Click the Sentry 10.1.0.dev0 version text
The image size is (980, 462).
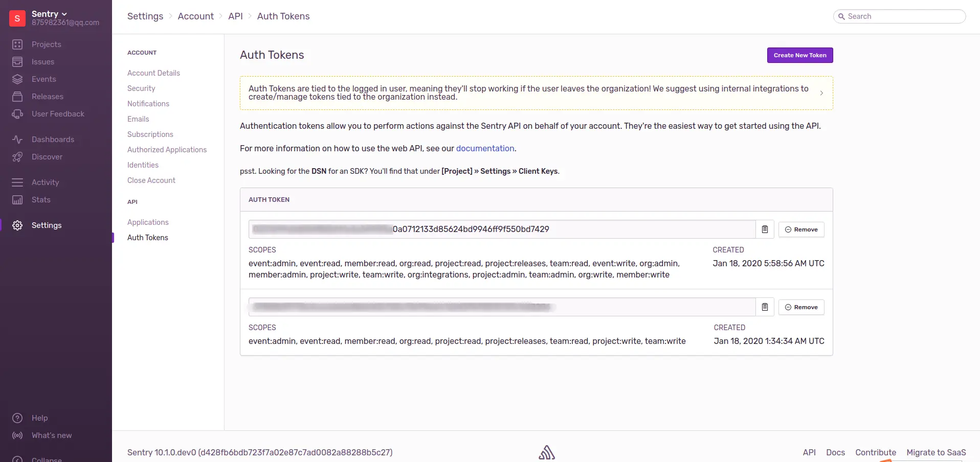click(x=260, y=452)
